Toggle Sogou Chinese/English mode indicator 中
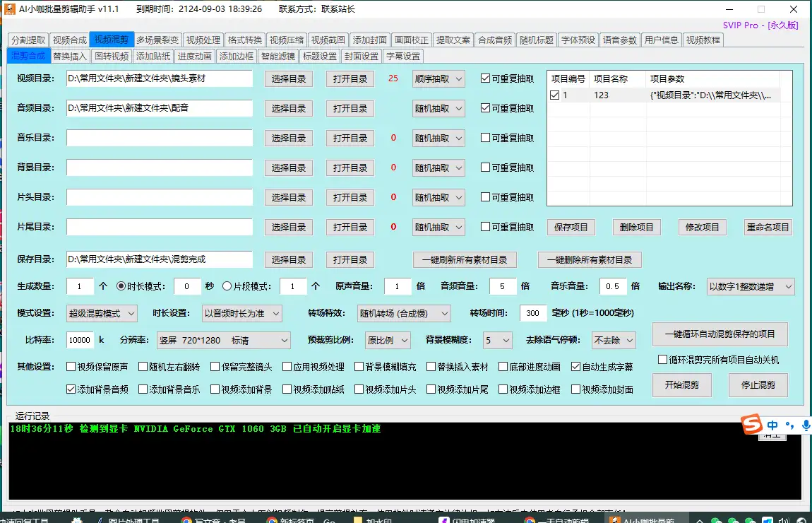Viewport: 812px width, 523px height. tap(772, 425)
